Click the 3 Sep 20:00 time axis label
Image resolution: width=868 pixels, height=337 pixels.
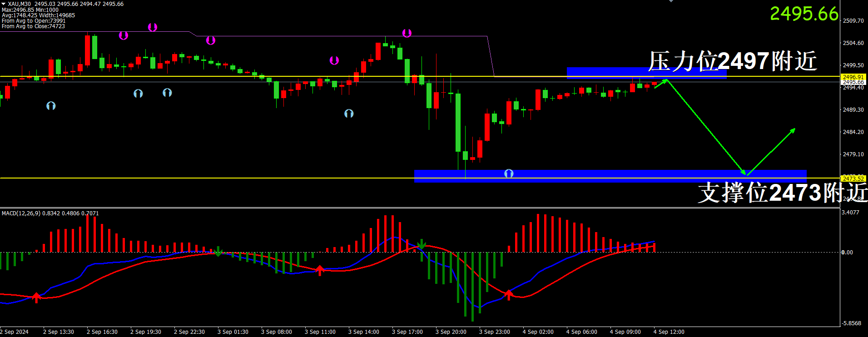tap(451, 332)
